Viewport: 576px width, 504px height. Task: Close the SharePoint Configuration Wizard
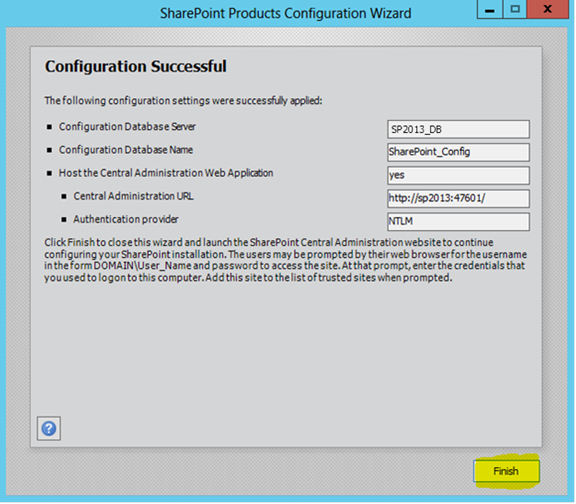(x=547, y=9)
